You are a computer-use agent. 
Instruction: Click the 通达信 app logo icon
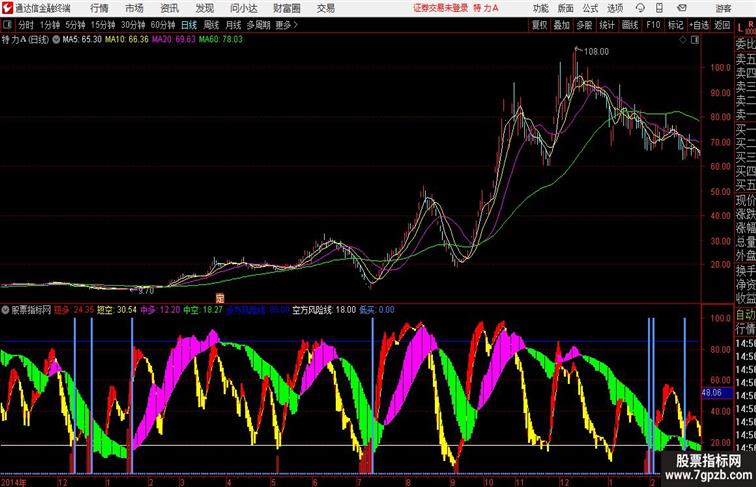tap(7, 8)
